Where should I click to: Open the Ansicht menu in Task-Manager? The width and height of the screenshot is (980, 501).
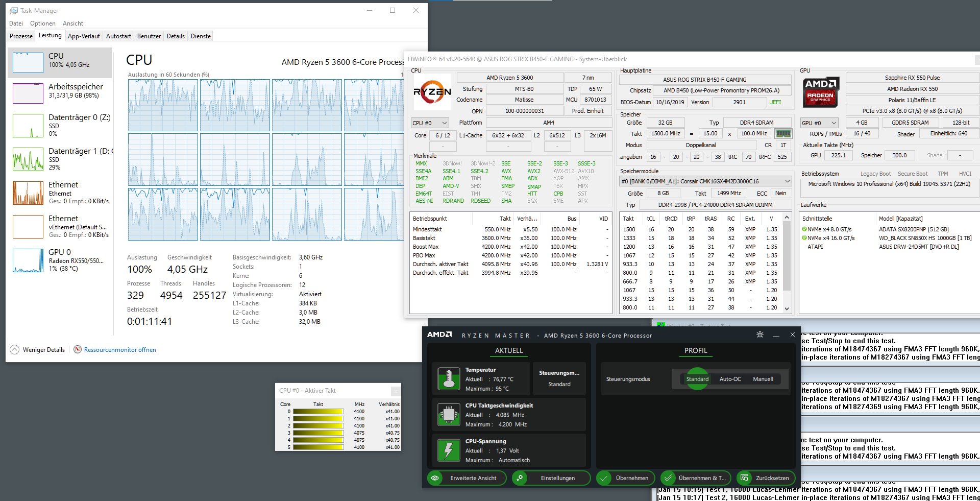[x=73, y=23]
